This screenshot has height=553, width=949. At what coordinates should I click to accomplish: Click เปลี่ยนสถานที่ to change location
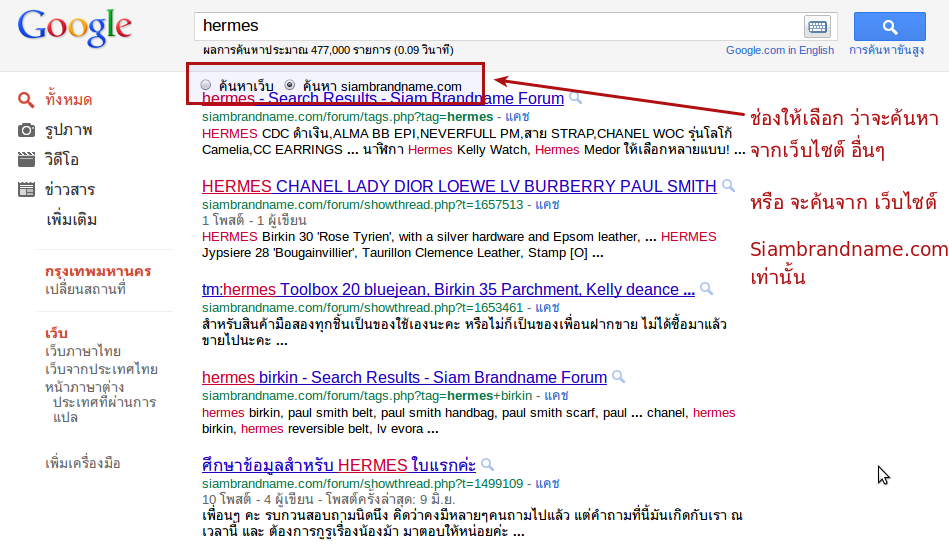(85, 289)
